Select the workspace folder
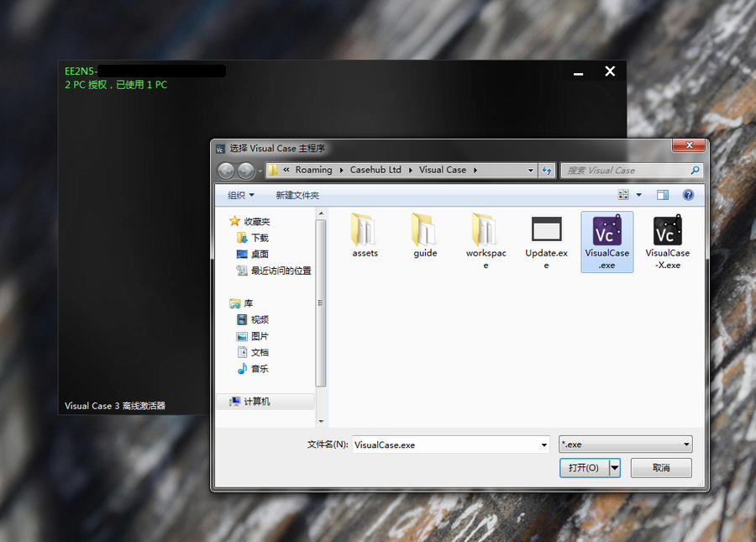The height and width of the screenshot is (542, 756). pyautogui.click(x=486, y=230)
